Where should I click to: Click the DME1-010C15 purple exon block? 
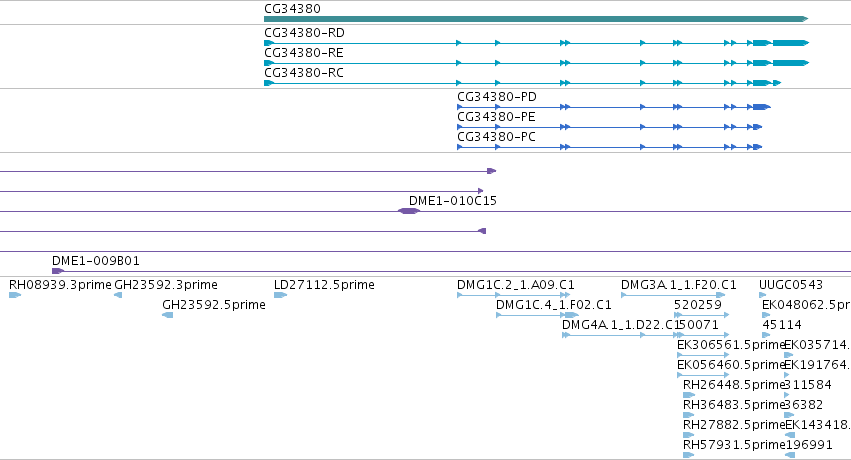tap(409, 211)
